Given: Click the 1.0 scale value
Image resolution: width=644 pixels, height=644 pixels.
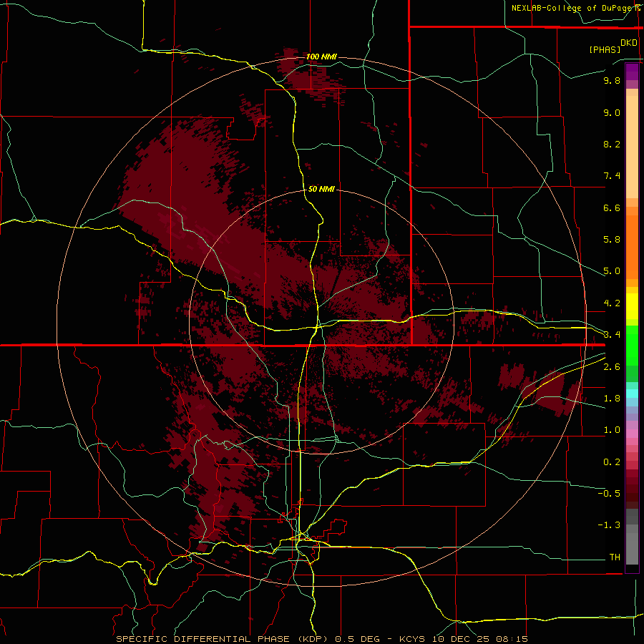Looking at the screenshot, I should pos(612,430).
